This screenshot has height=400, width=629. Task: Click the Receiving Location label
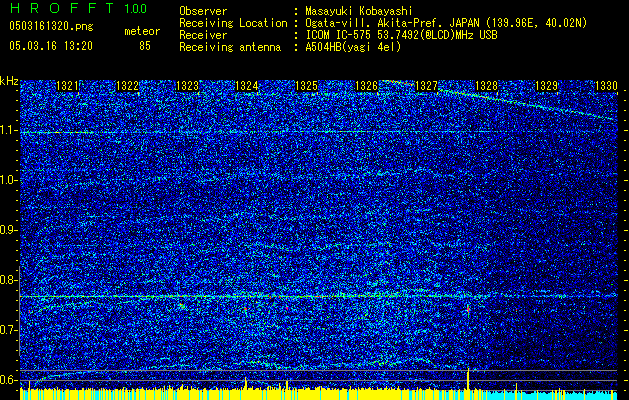[x=233, y=23]
